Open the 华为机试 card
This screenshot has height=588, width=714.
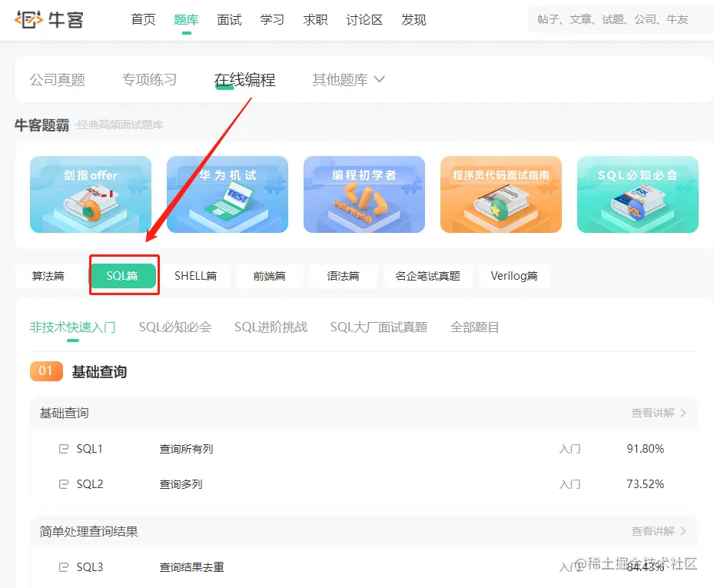(227, 194)
